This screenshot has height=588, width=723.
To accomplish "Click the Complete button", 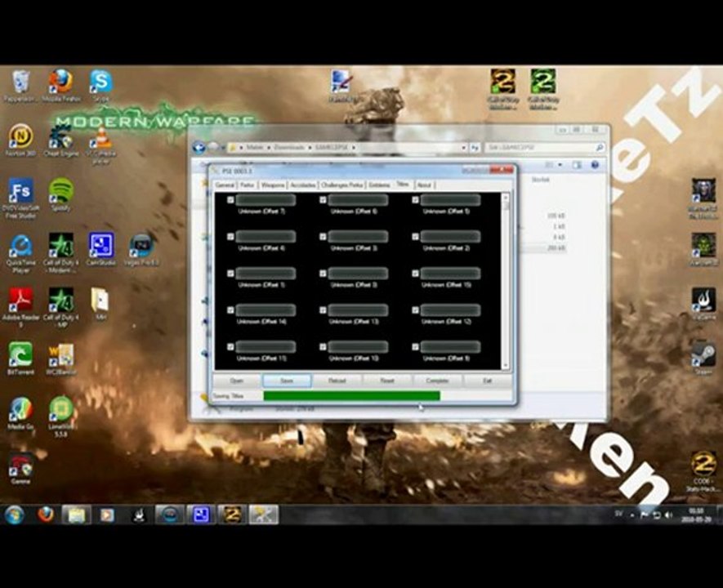I will coord(438,381).
